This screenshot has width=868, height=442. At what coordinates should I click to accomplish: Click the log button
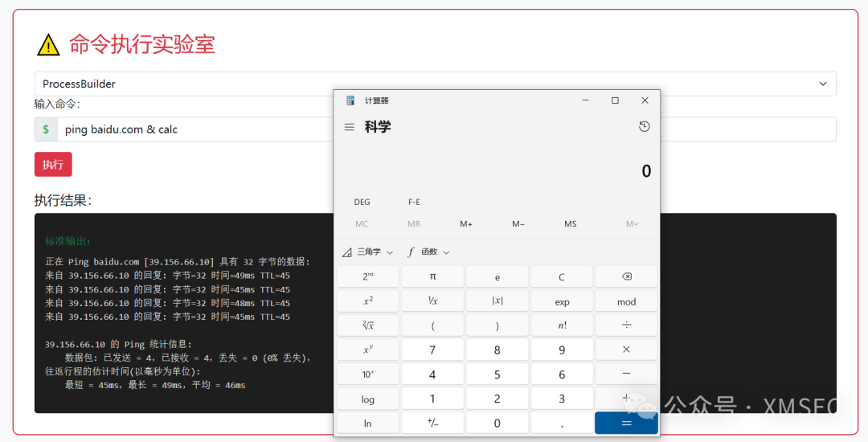368,399
